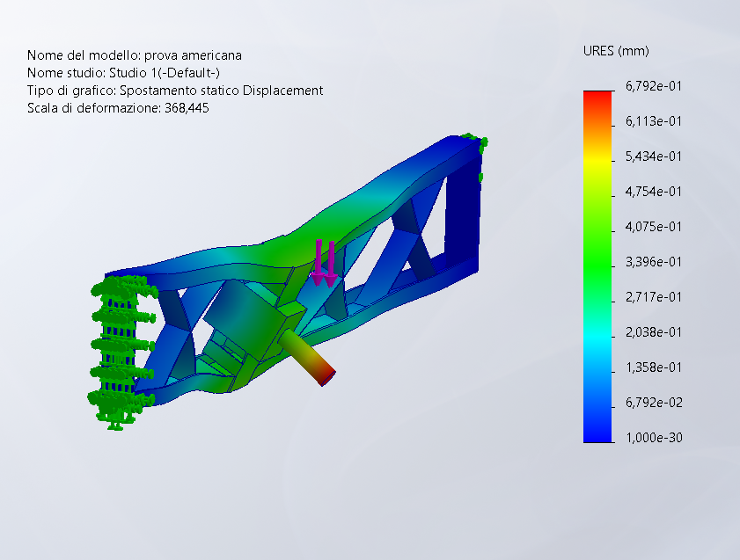Image resolution: width=740 pixels, height=560 pixels.
Task: Select the legend value 6,792e-02
Action: [654, 403]
